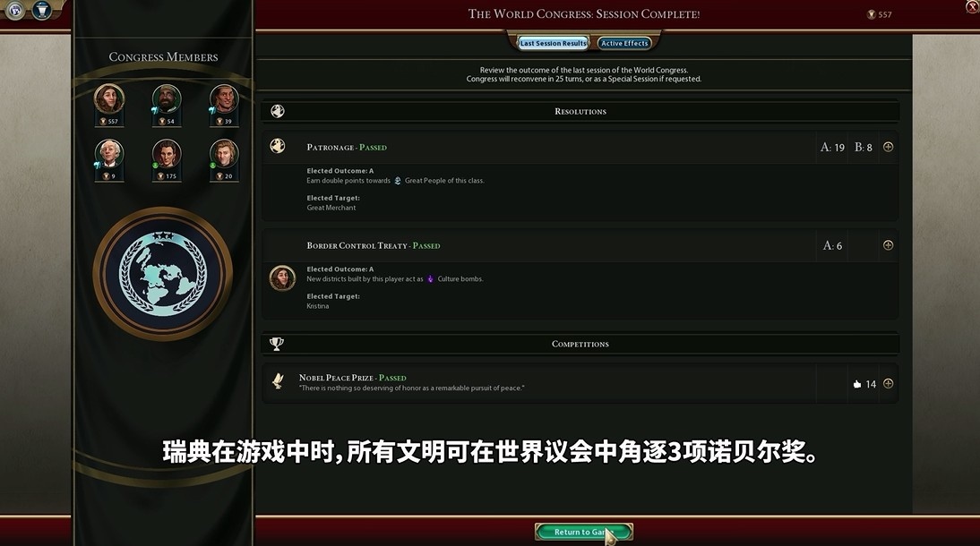
Task: Click the trophy icon in Competitions header
Action: 276,344
